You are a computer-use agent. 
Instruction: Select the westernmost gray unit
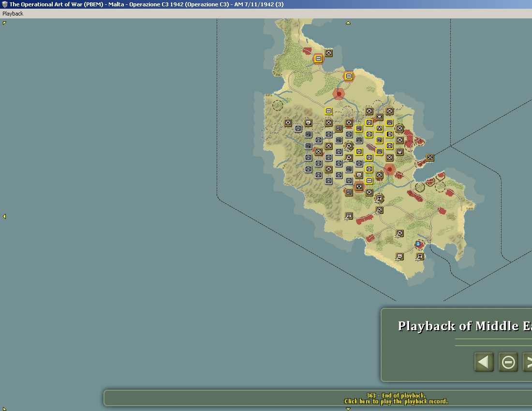[x=298, y=128]
